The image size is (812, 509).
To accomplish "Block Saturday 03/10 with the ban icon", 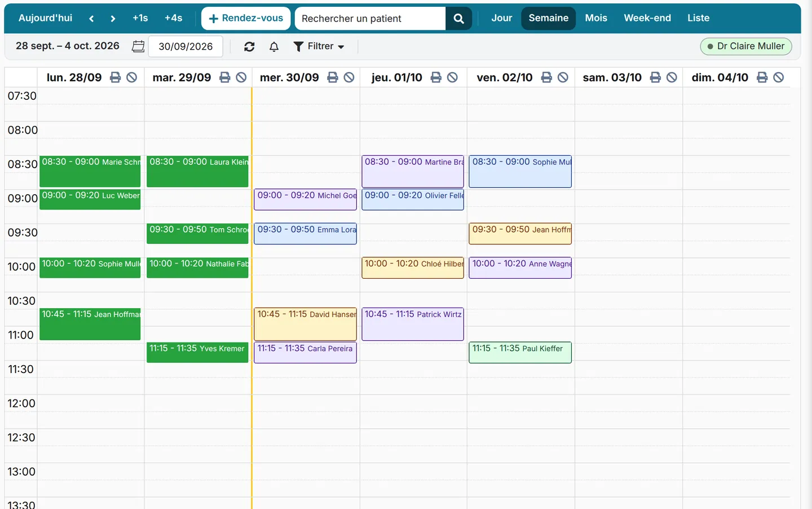I will [x=672, y=77].
